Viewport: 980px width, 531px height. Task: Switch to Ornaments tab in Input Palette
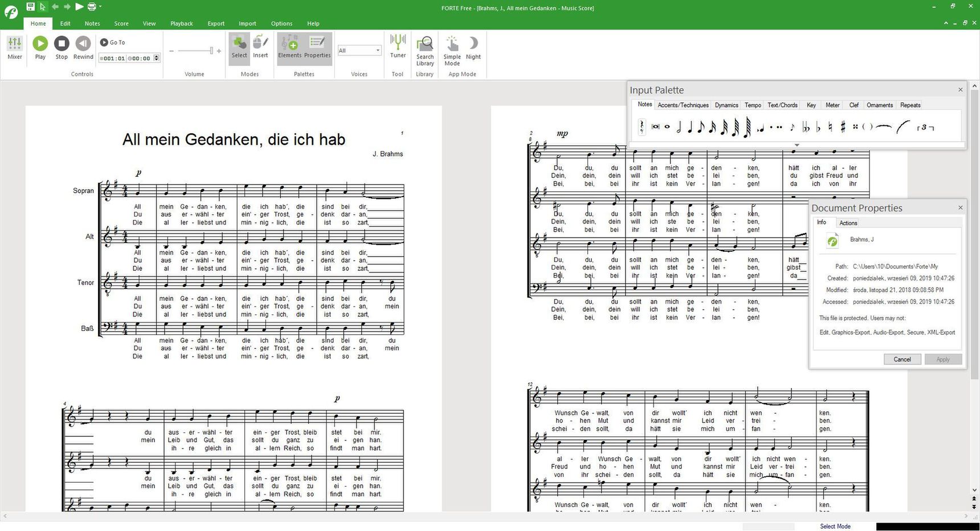point(880,105)
